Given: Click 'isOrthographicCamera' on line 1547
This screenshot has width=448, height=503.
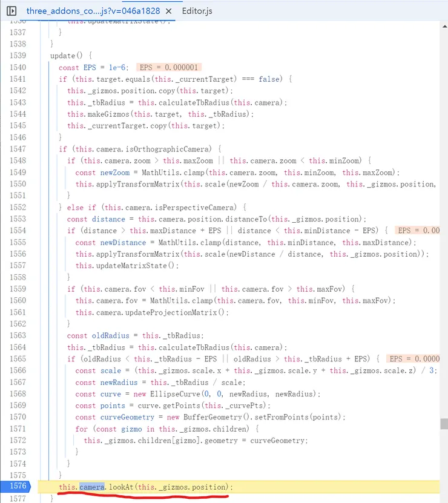Looking at the screenshot, I should tap(167, 149).
